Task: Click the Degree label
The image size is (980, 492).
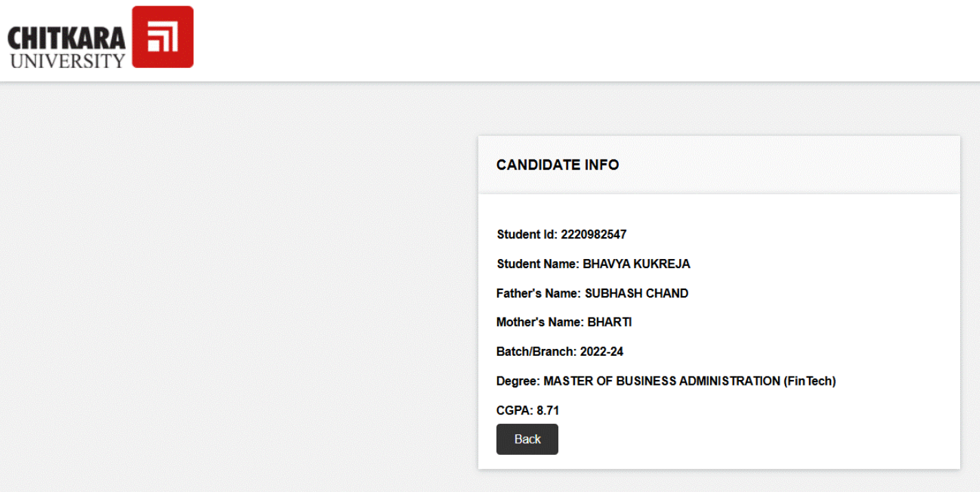Action: [518, 381]
